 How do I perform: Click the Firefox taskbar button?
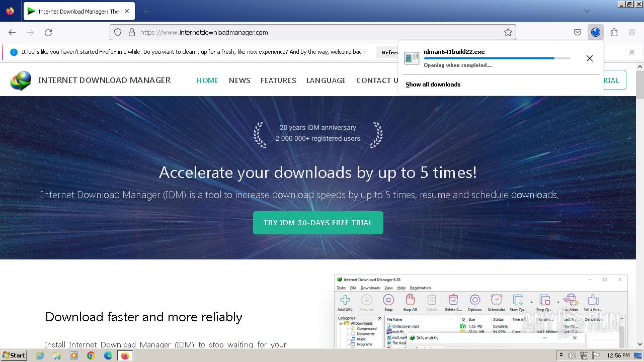point(125,355)
